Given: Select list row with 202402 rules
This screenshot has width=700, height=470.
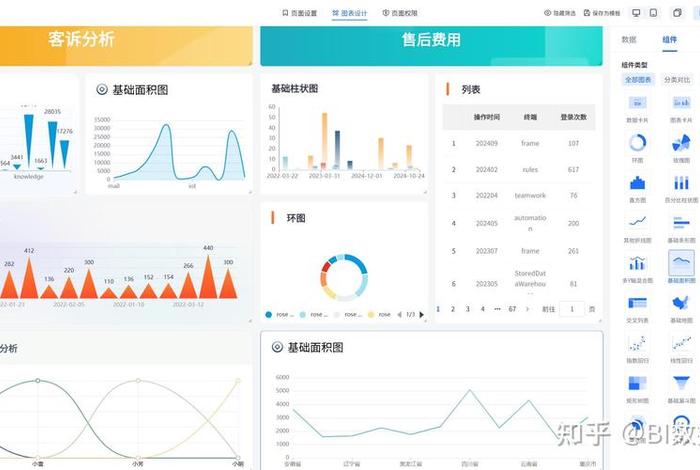Looking at the screenshot, I should click(x=519, y=170).
